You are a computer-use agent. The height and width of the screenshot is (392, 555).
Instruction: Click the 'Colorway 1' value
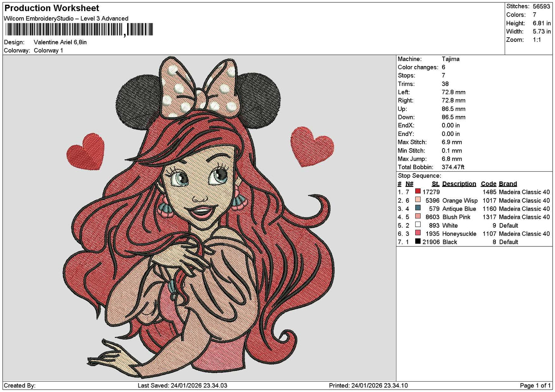(48, 50)
